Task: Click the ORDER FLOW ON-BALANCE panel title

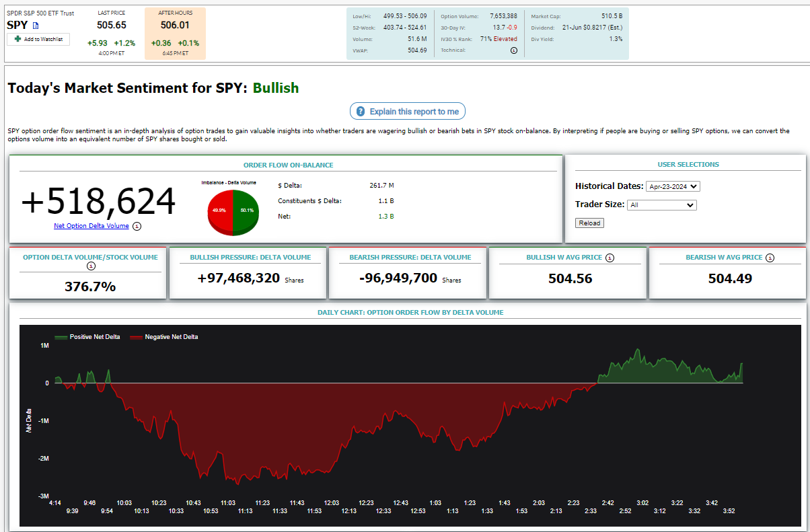Action: click(x=289, y=165)
